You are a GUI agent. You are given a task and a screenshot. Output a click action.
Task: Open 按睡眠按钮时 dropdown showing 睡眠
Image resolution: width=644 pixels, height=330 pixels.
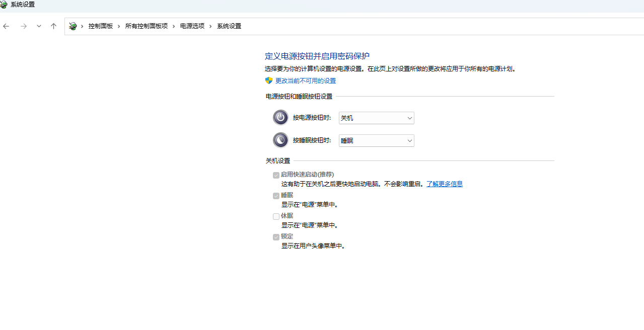pyautogui.click(x=377, y=141)
